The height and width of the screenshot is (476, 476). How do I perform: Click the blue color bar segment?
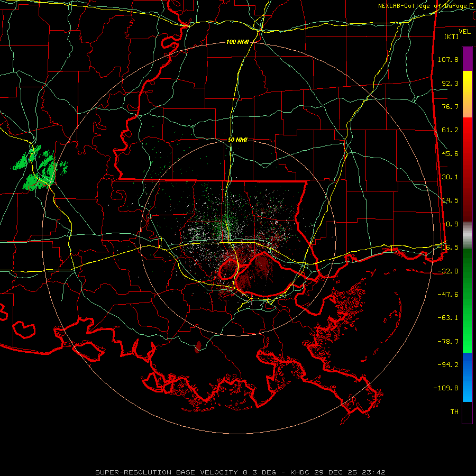coord(467,377)
